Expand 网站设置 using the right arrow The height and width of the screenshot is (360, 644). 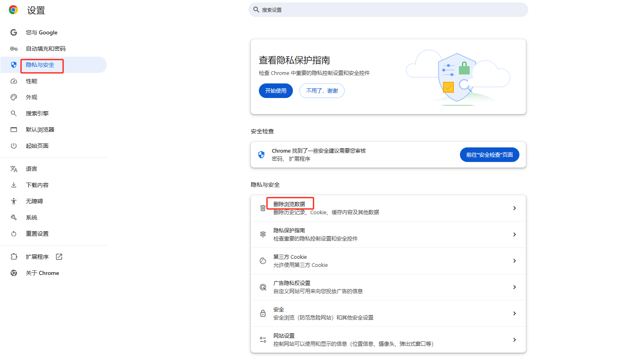click(x=514, y=340)
